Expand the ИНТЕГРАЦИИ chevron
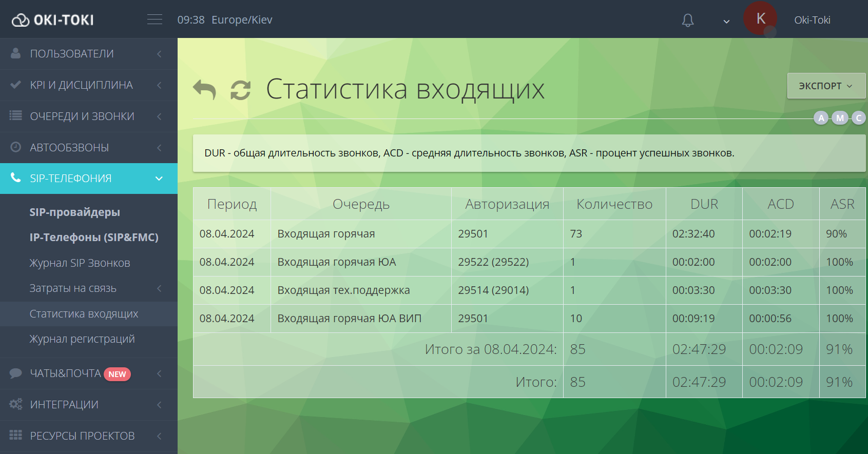 click(159, 405)
